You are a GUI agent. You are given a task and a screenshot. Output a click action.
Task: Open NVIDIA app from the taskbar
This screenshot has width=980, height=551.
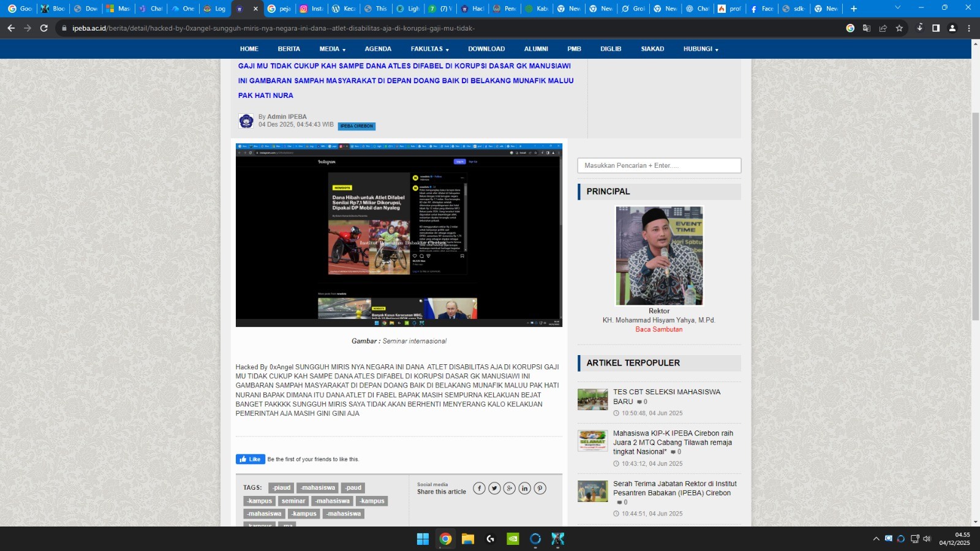click(513, 539)
